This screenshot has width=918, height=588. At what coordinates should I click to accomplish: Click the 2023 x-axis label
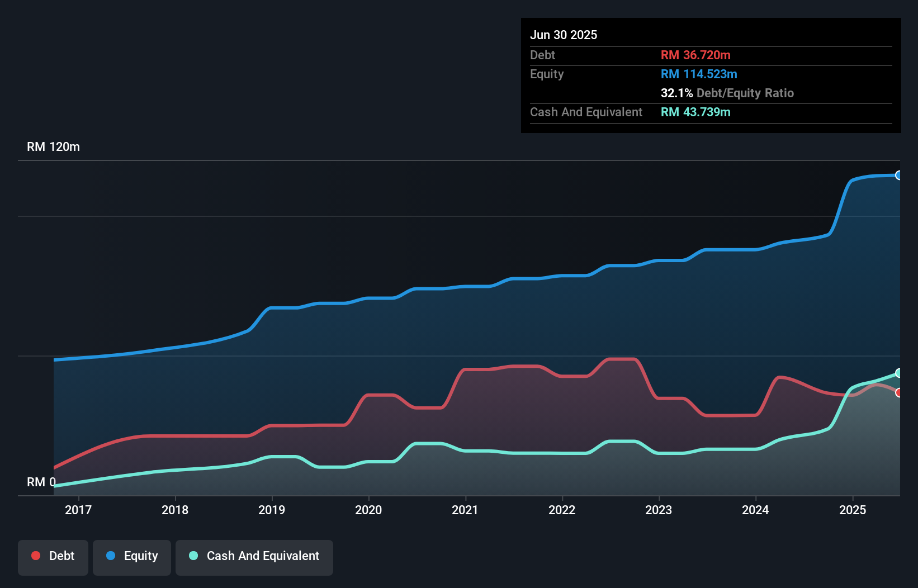coord(659,510)
